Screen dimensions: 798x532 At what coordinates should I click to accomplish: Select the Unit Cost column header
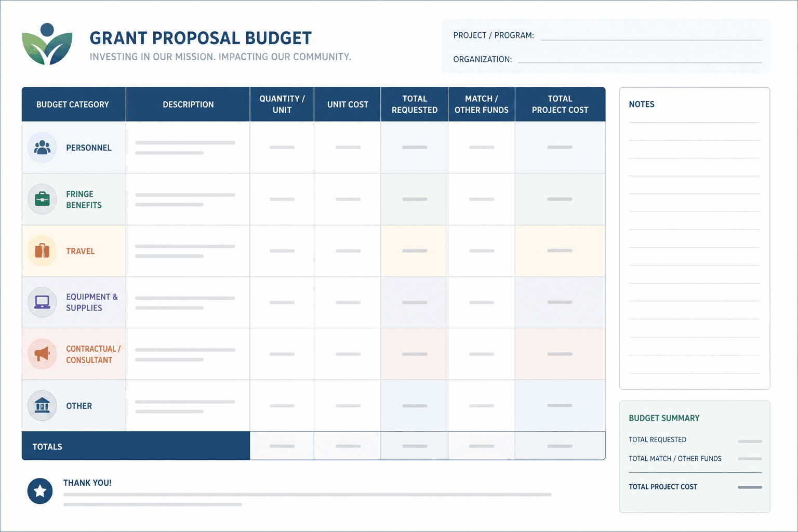click(x=348, y=104)
